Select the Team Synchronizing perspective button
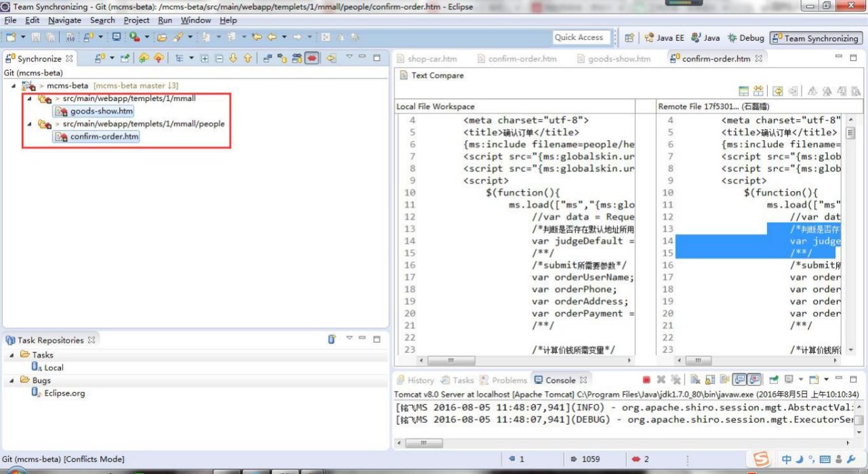Screen dimensions: 868x474 [x=814, y=38]
